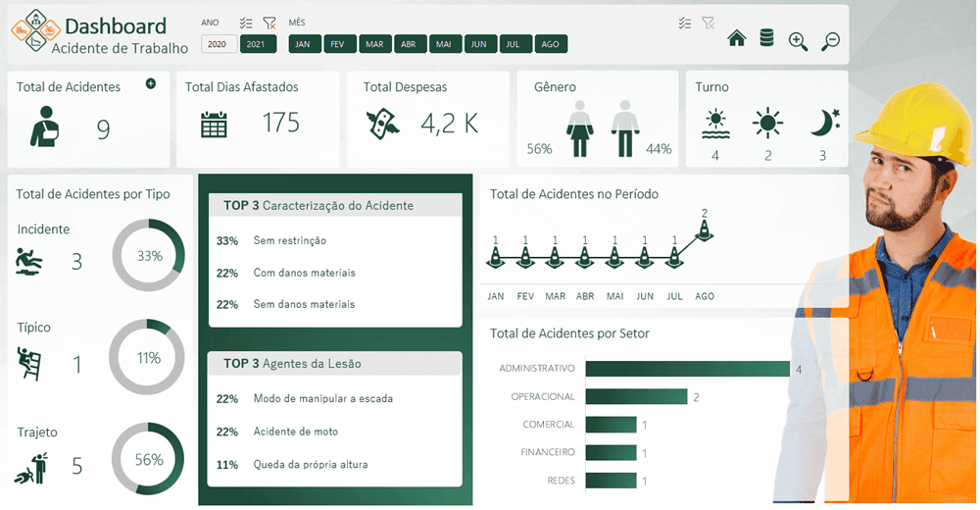This screenshot has width=980, height=510.
Task: Select the male gender icon
Action: (x=625, y=128)
